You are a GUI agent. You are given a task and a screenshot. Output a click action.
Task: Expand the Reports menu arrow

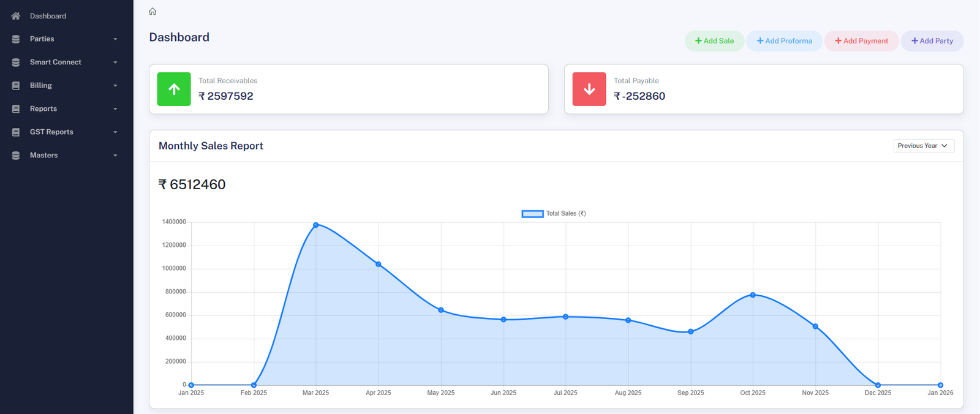(x=115, y=109)
